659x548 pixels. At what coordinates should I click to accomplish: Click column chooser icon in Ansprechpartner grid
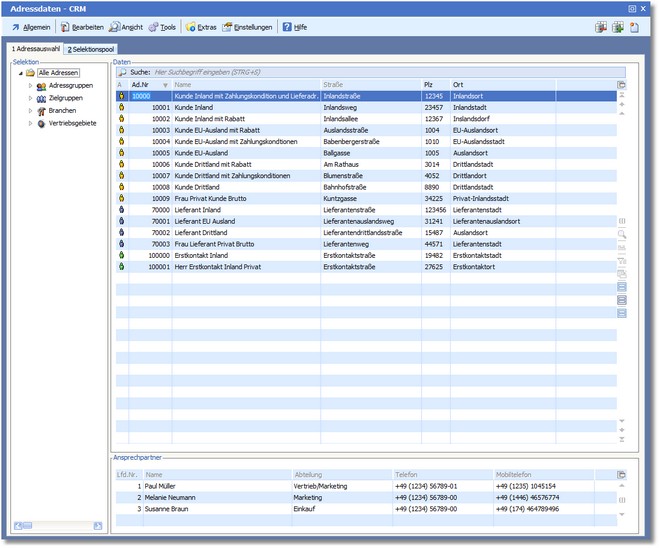tap(622, 474)
